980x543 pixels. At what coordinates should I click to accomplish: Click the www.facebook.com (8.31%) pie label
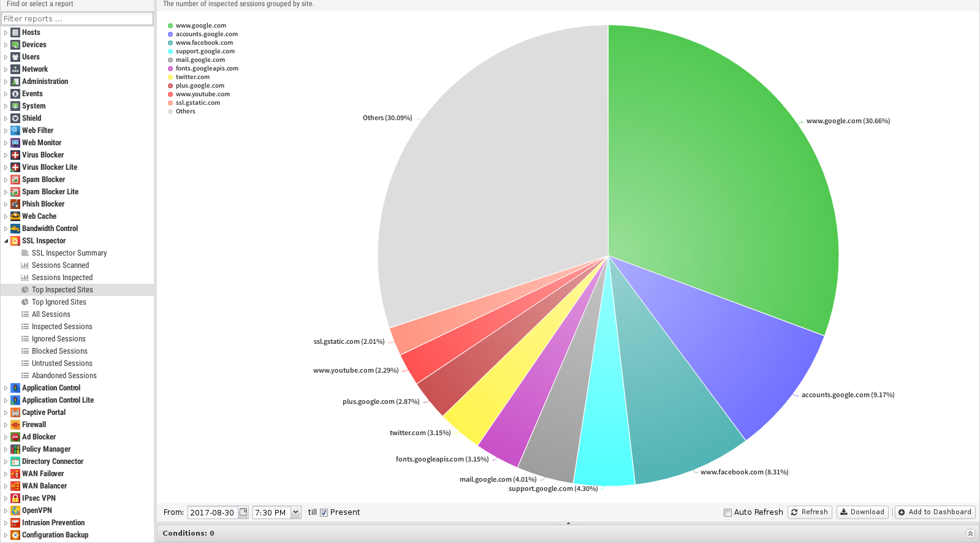(x=745, y=472)
